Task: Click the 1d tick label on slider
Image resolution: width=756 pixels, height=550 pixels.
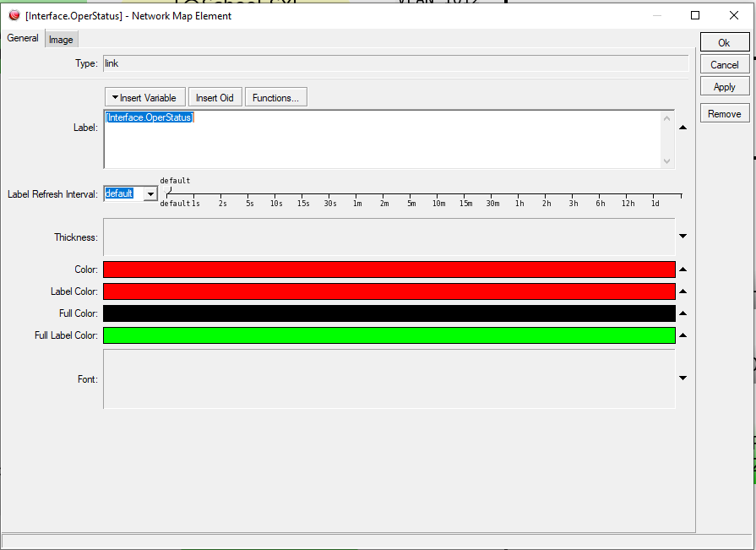Action: pyautogui.click(x=655, y=204)
